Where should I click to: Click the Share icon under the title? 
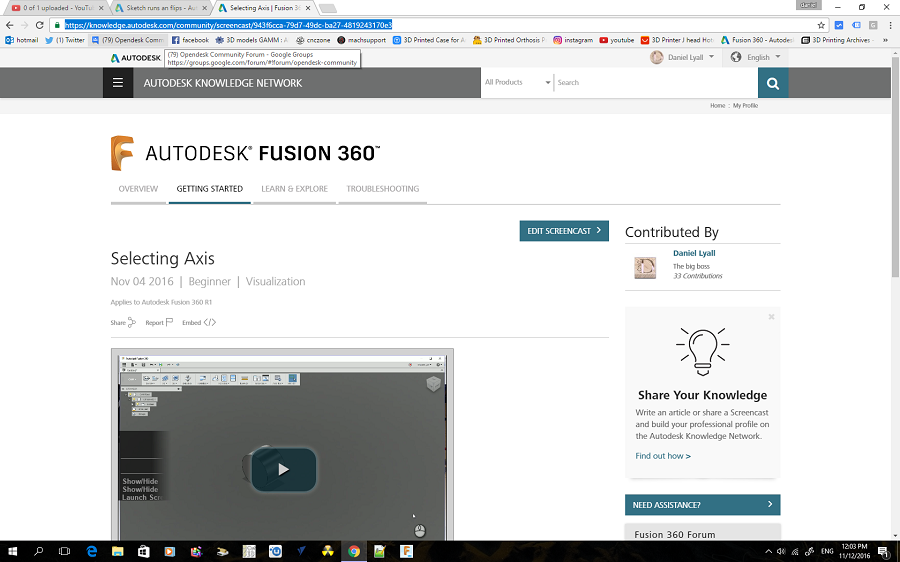coord(131,323)
